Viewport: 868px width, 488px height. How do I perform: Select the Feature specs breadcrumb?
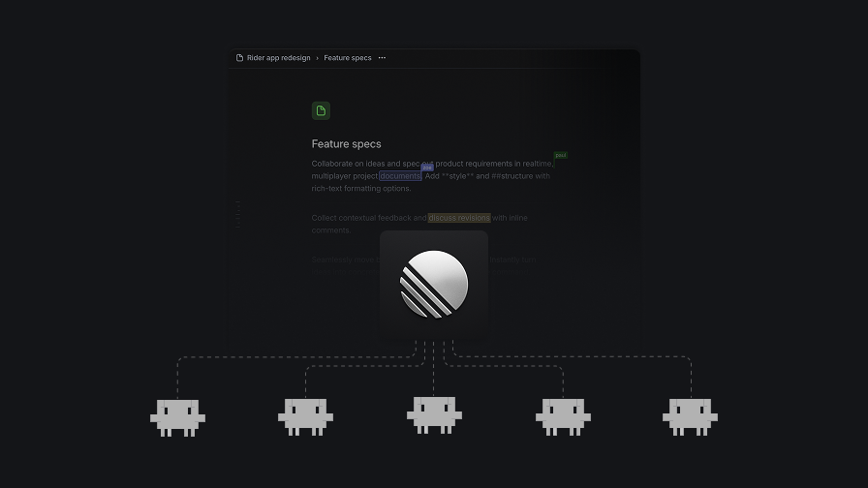(348, 57)
